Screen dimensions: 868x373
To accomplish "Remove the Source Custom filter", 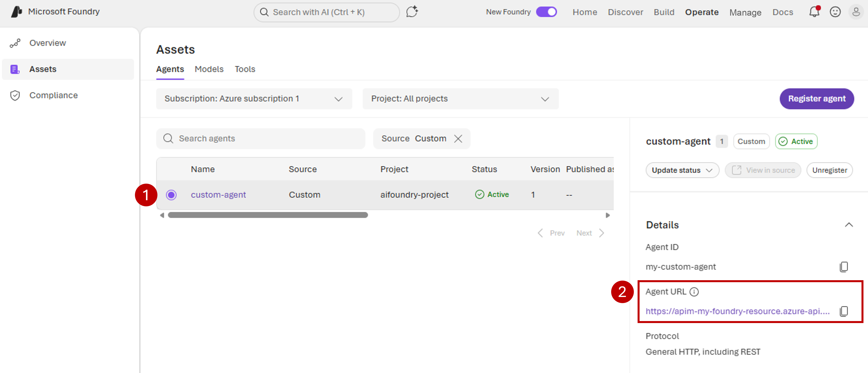I will click(458, 139).
